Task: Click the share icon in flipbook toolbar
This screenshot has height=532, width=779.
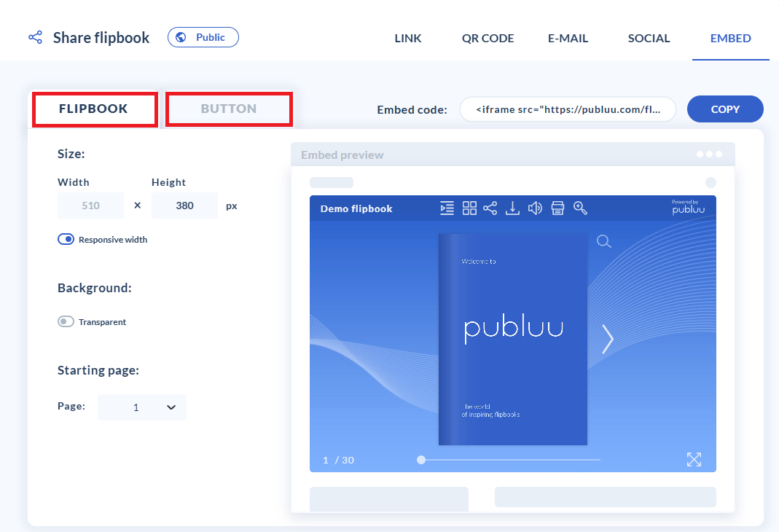Action: click(490, 208)
